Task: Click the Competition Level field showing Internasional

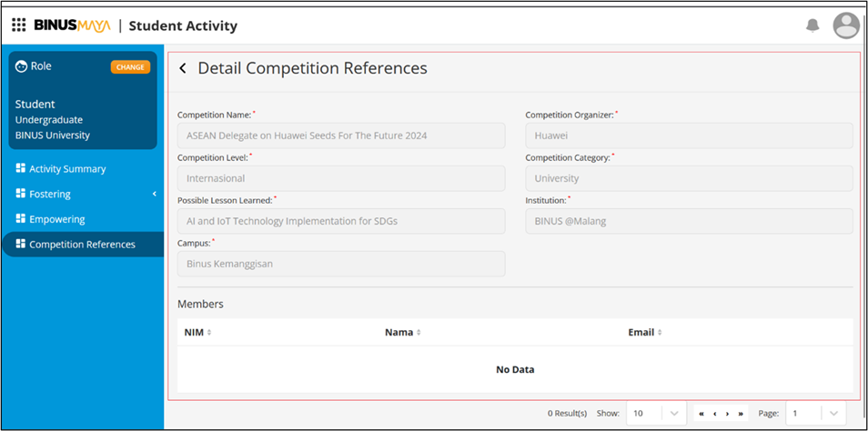Action: (x=341, y=178)
